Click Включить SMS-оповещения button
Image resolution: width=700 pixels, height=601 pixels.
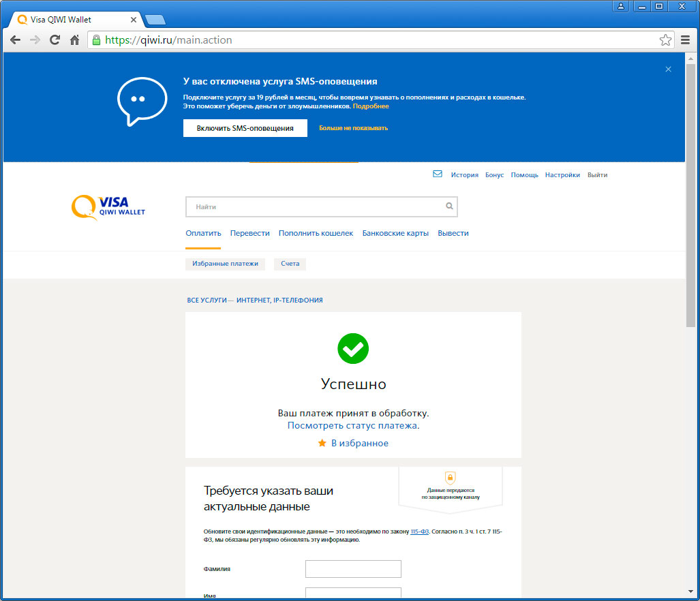(x=245, y=128)
